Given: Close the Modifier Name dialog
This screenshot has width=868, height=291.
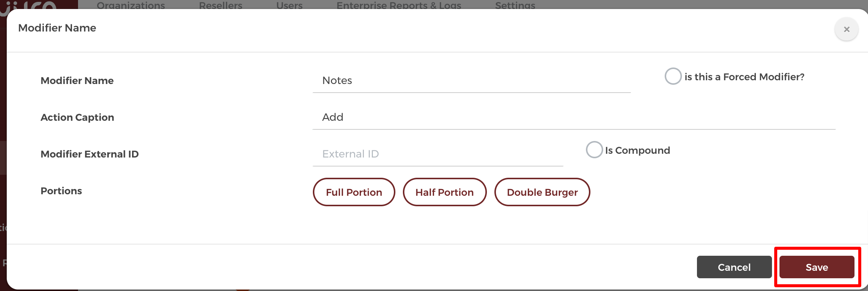Looking at the screenshot, I should pos(847,29).
